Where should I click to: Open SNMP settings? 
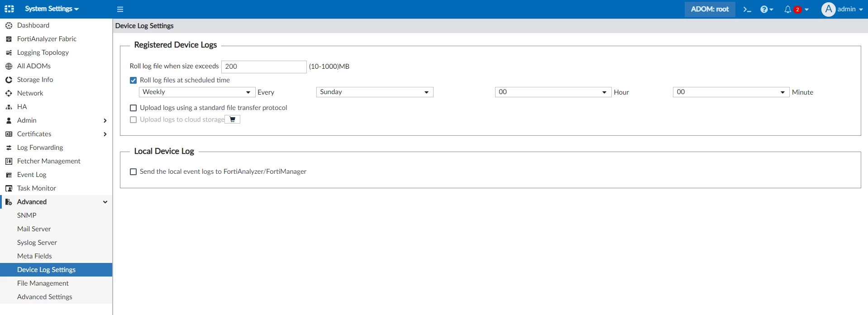[27, 215]
